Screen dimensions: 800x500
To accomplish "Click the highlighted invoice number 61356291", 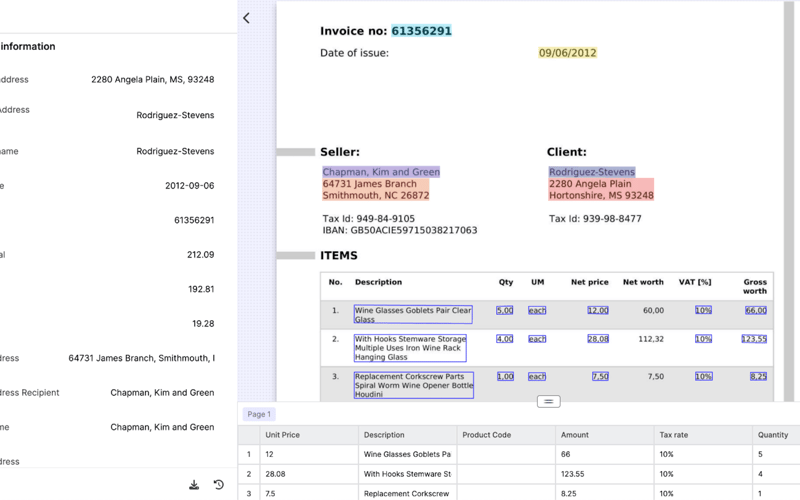I will [421, 31].
